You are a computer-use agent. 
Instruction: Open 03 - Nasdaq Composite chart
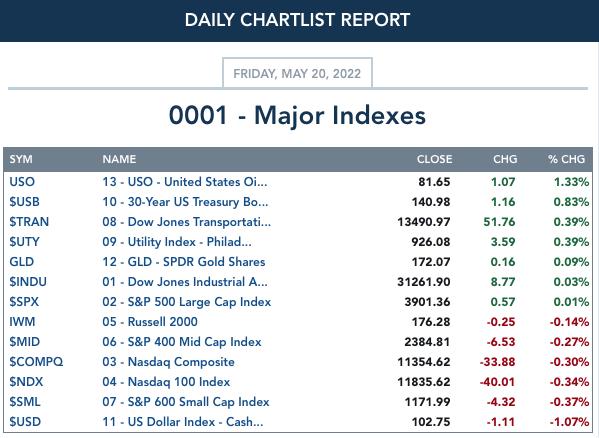[168, 362]
